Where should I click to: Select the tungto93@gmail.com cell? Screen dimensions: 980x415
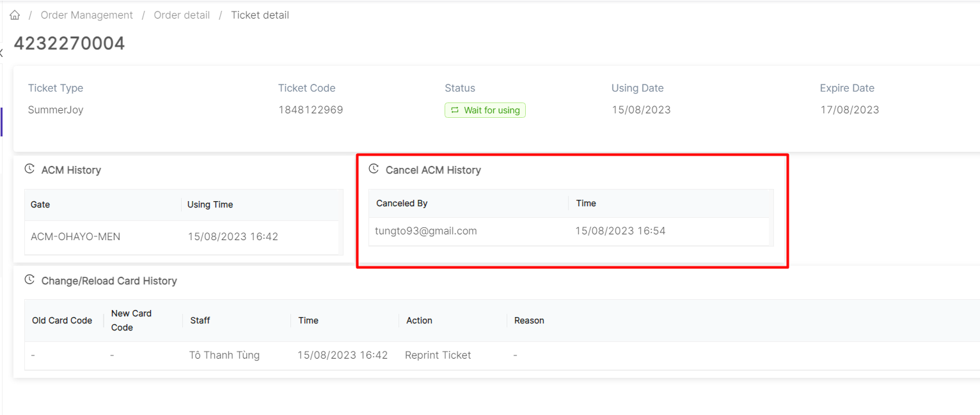[425, 231]
